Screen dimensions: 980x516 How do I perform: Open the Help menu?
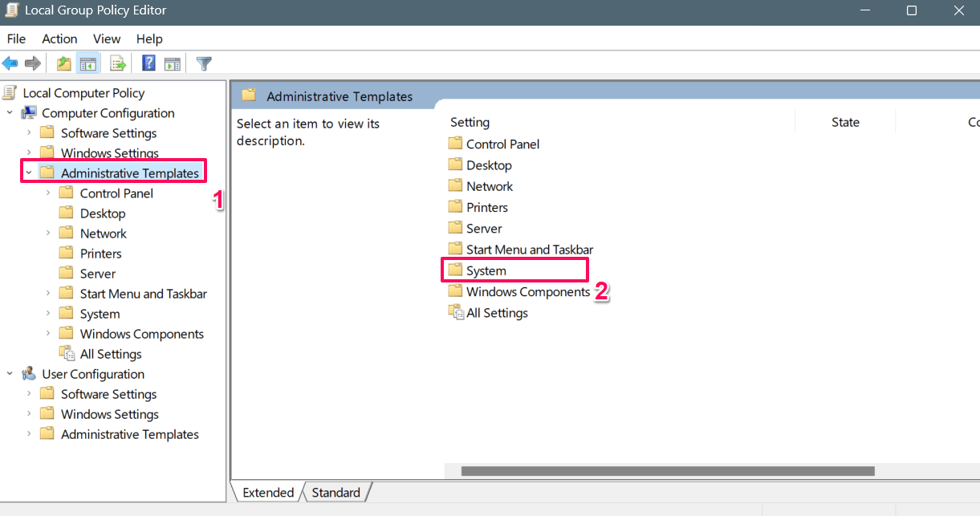(x=149, y=39)
